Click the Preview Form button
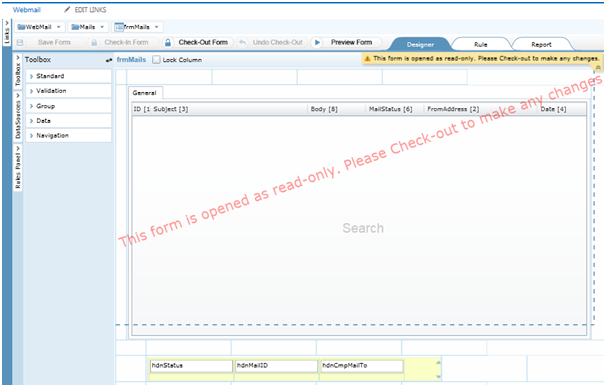Viewport: 606px width, 387px height. (347, 42)
